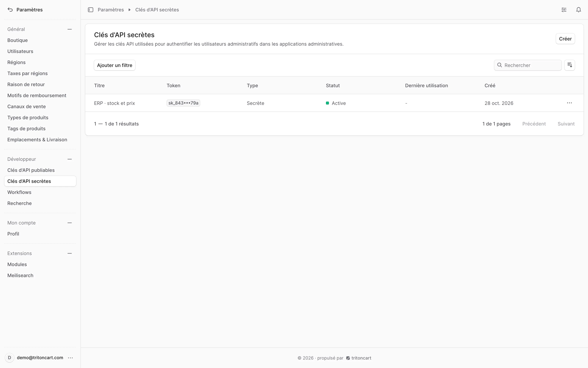Open Emplacements & Livraison
The height and width of the screenshot is (368, 588).
40,139
